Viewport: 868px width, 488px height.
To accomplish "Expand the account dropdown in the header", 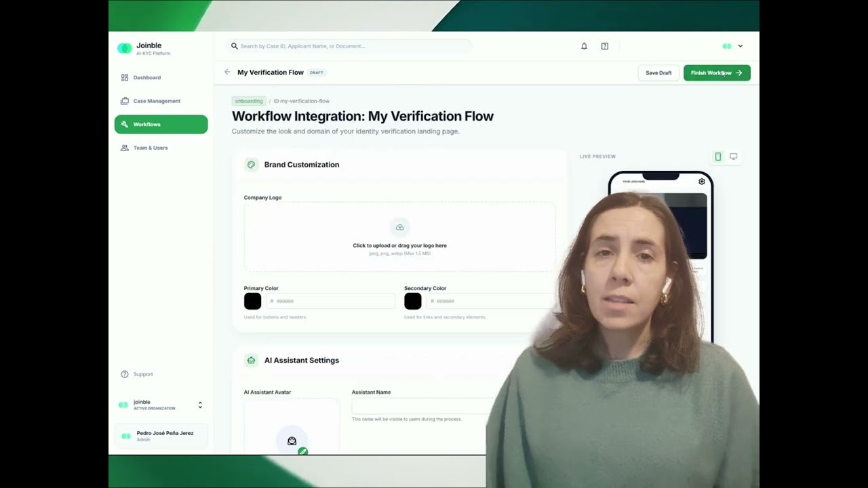I will (x=739, y=45).
